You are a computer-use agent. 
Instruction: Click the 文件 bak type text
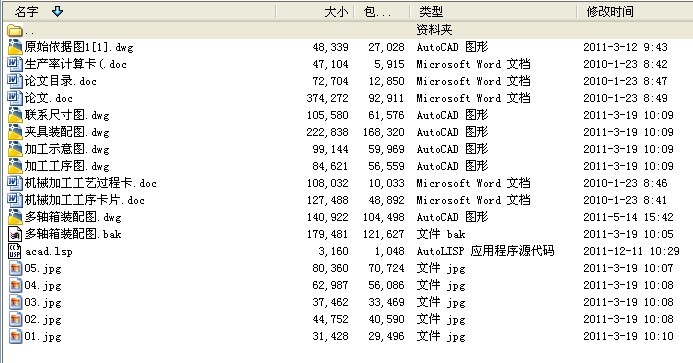(441, 234)
